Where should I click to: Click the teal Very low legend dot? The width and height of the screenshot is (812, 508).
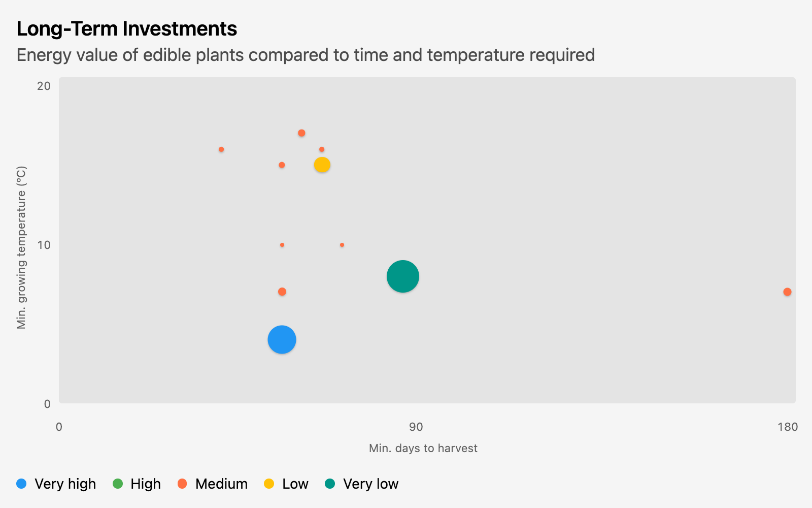[330, 484]
